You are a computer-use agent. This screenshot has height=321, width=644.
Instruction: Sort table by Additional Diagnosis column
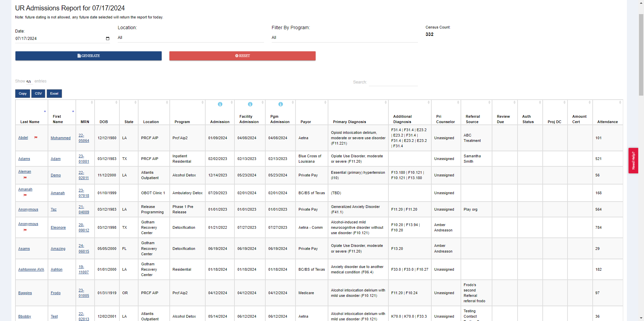pyautogui.click(x=410, y=112)
